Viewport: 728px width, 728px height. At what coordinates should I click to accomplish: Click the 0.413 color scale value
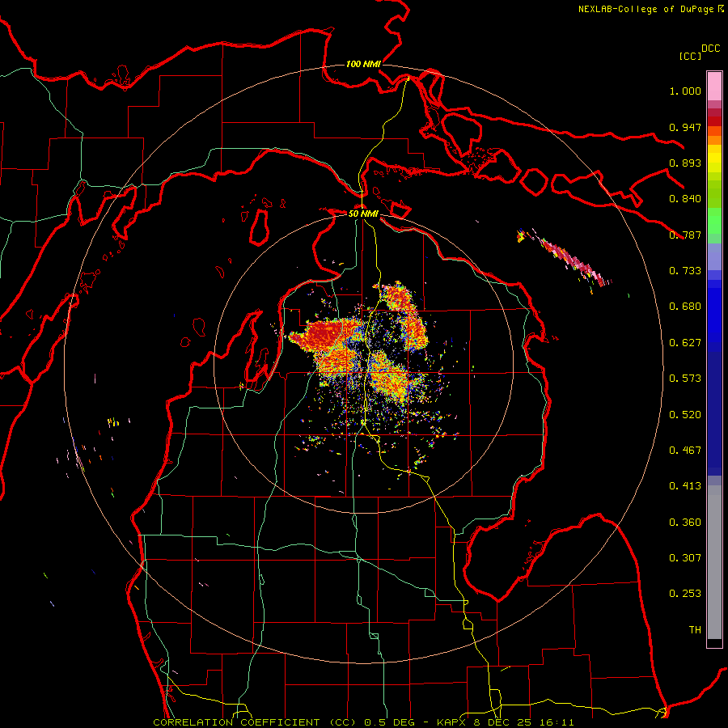pos(685,486)
